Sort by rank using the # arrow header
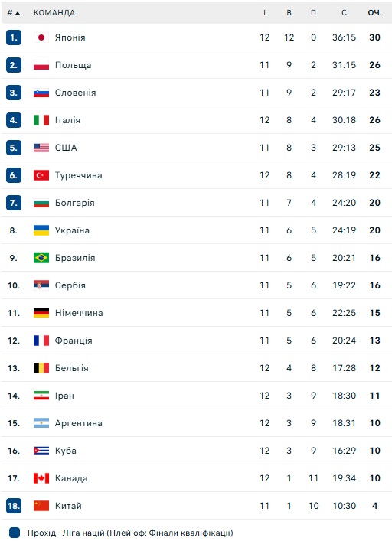 13,13
